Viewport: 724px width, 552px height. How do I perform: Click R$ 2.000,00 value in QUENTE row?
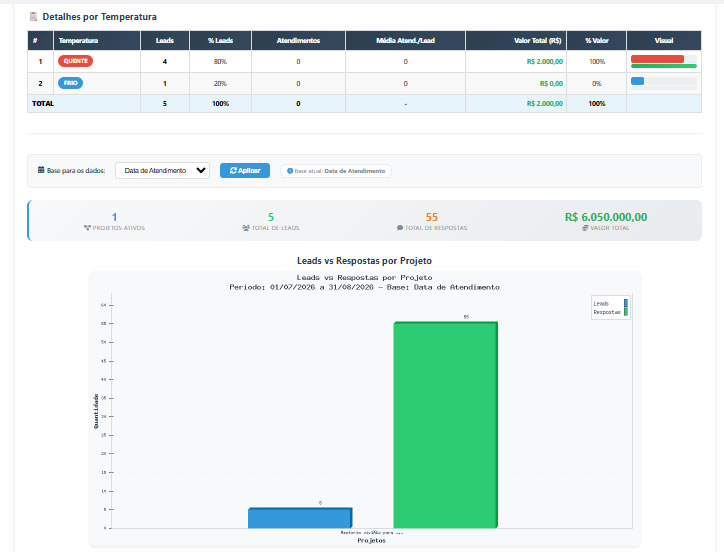tap(545, 61)
